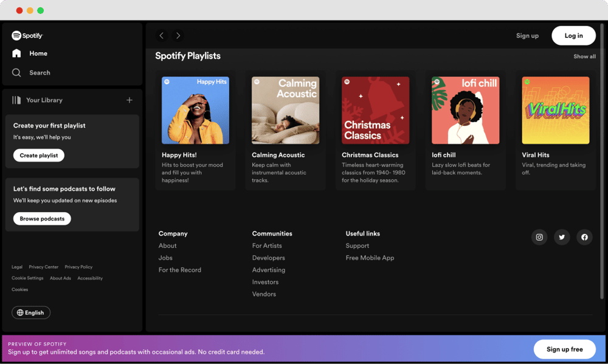Navigate forward with the right chevron
The height and width of the screenshot is (364, 608).
pos(178,35)
